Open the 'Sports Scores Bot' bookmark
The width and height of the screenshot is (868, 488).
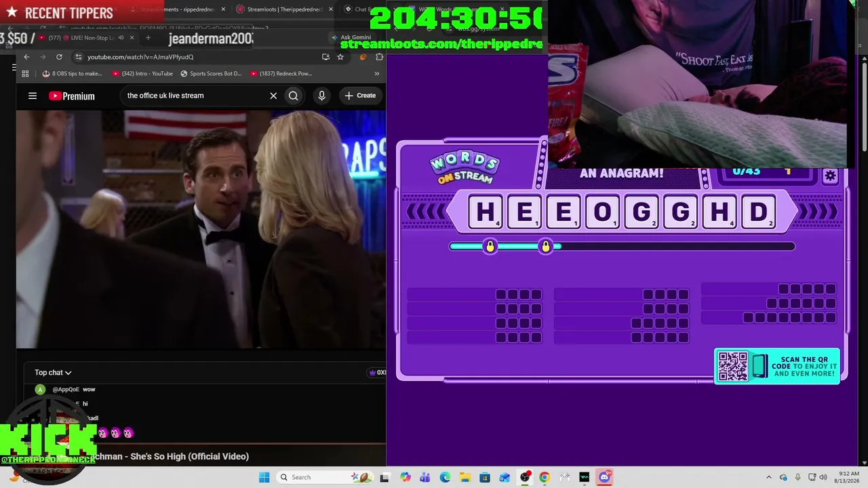[211, 73]
